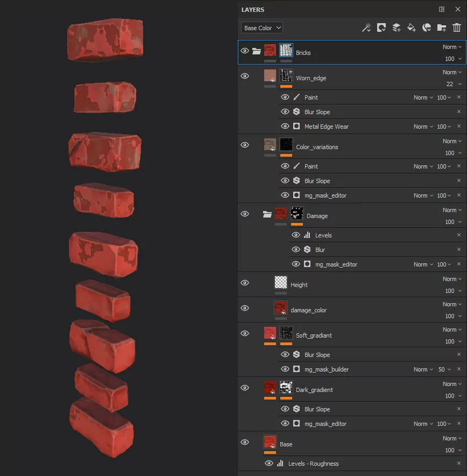Screen dimensions: 467x476
Task: Click the Metal Edge Wear generator icon
Action: (296, 127)
